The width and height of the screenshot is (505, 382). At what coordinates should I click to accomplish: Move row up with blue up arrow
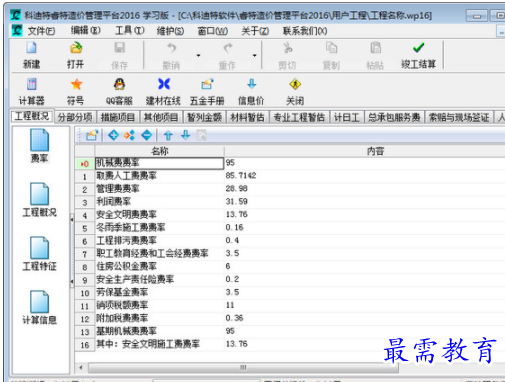pos(168,135)
